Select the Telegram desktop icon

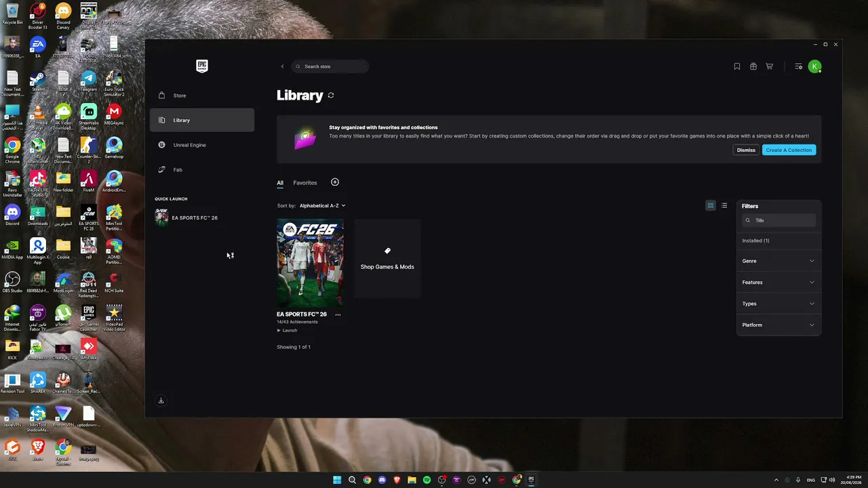[89, 81]
